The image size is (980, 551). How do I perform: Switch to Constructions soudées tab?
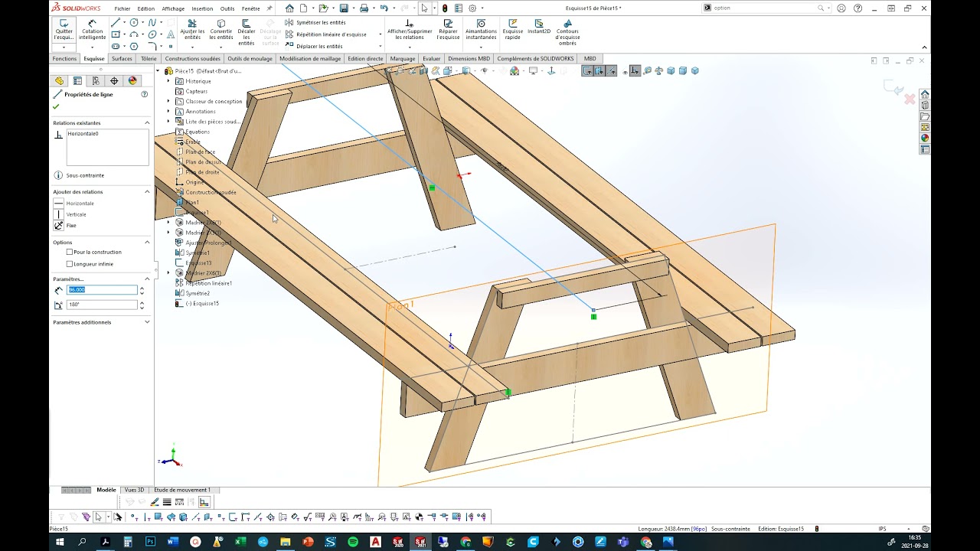coord(192,58)
